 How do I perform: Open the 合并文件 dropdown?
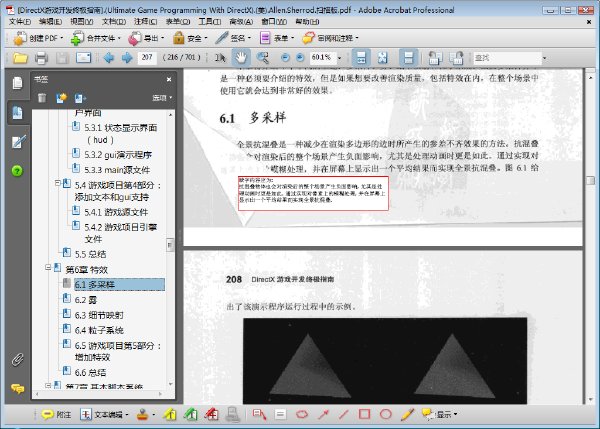coord(96,38)
